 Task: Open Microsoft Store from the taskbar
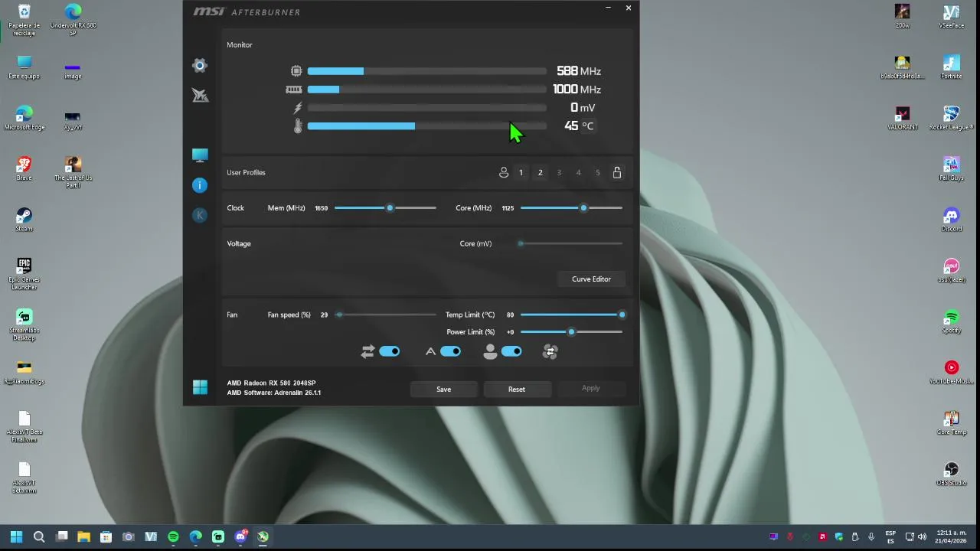(x=106, y=536)
